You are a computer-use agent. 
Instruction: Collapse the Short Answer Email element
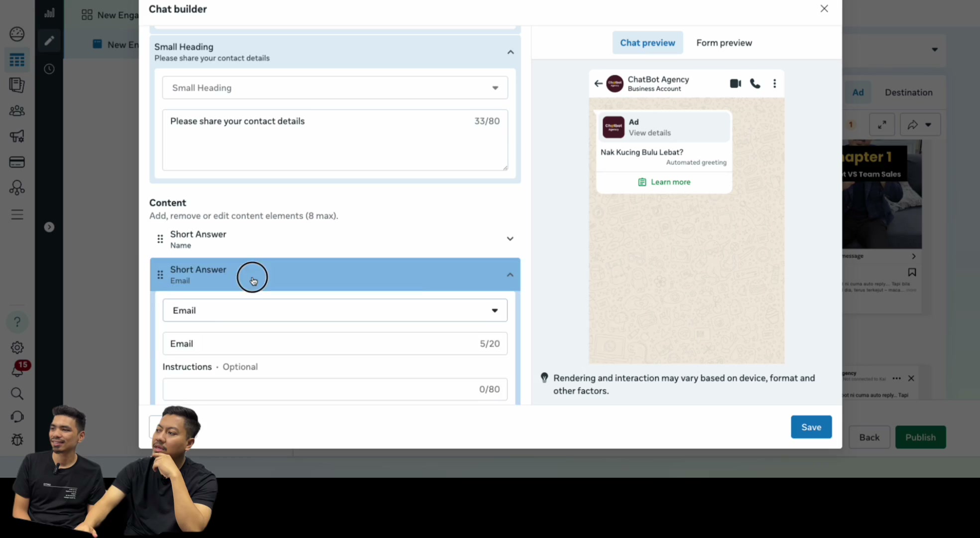click(510, 274)
